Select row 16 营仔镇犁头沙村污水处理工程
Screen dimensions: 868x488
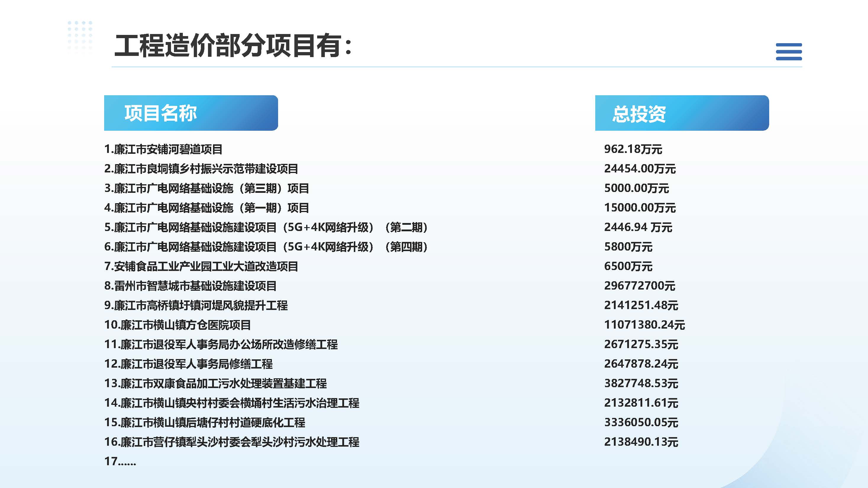click(x=232, y=442)
